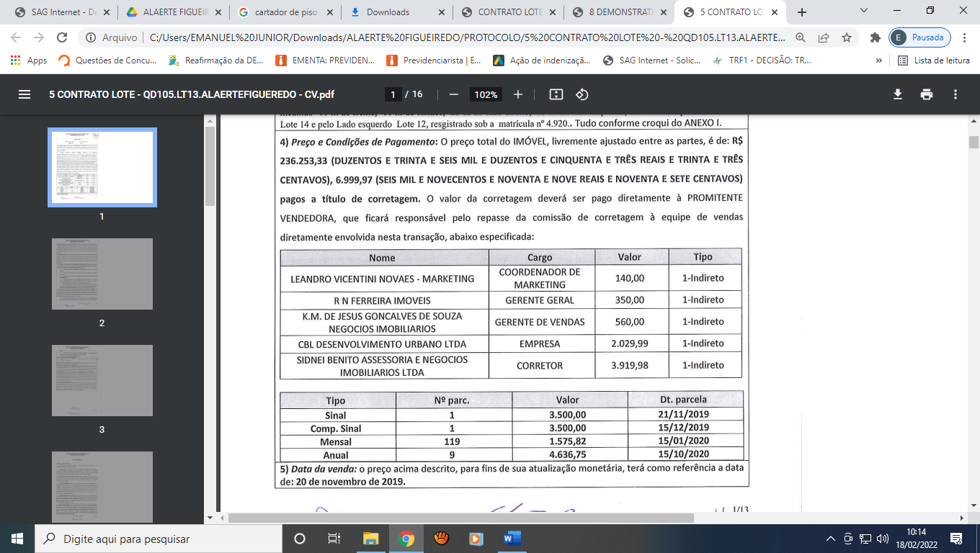Open EMENTA: PREVIDEN bookmark
This screenshot has width=980, height=553.
pos(325,60)
